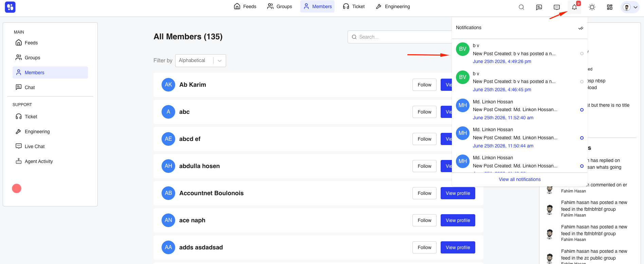The width and height of the screenshot is (644, 264).
Task: Click the Engineering wrench icon in the sidebar
Action: (19, 131)
